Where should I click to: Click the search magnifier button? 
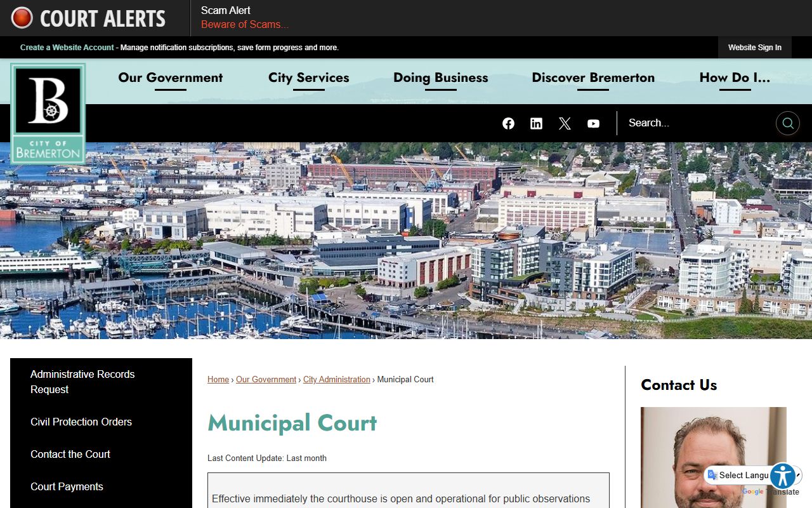(x=788, y=123)
